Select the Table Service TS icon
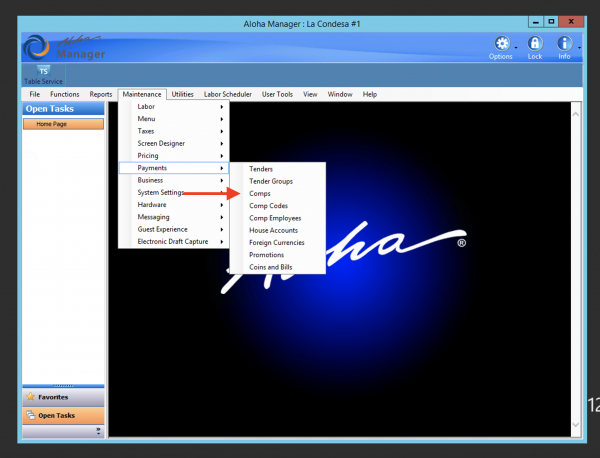600x458 pixels. 43,71
